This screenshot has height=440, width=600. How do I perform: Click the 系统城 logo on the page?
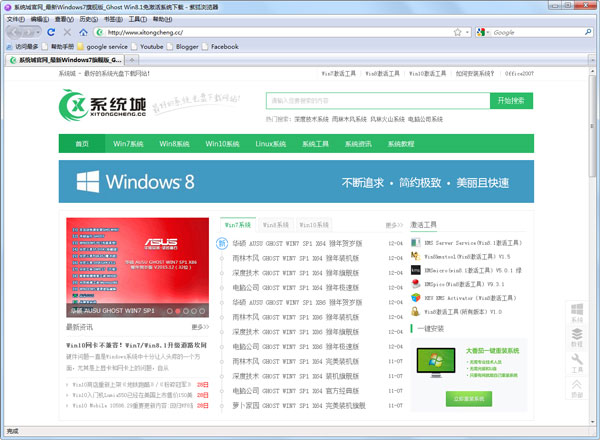click(103, 104)
